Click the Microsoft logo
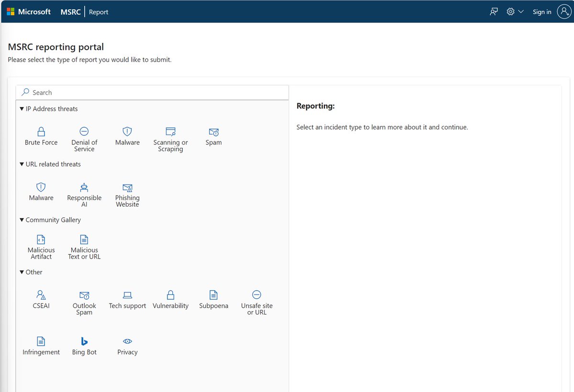The image size is (574, 392). [x=29, y=12]
